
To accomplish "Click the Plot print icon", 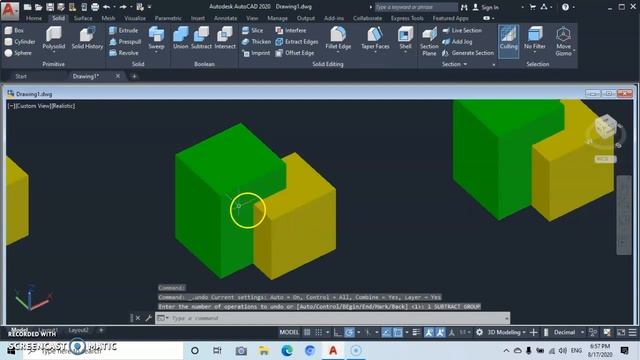I will click(95, 7).
